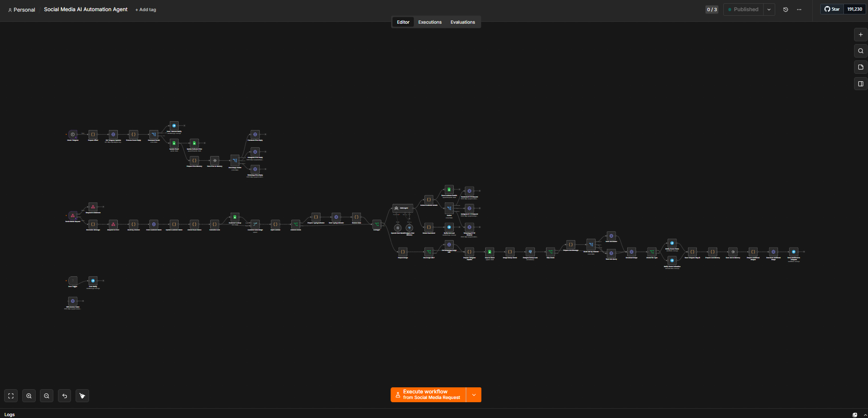Screen dimensions: 868x418
Task: Select the Social Media Request webhook node
Action: click(x=73, y=216)
